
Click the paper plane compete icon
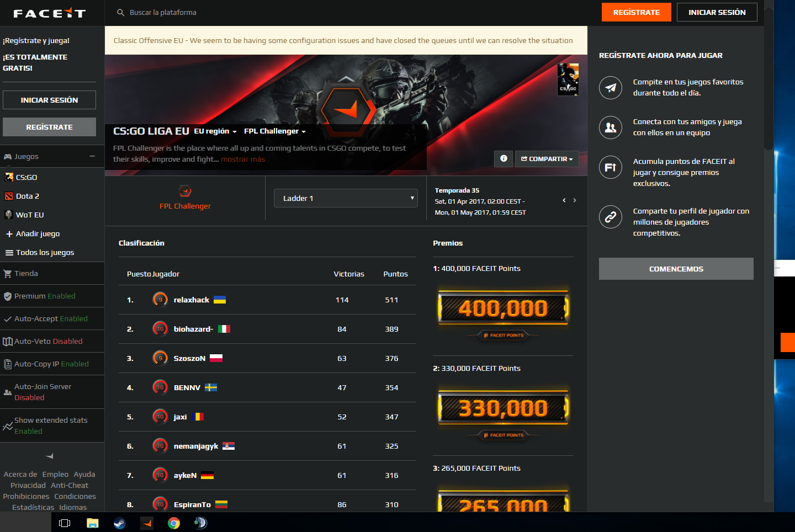coord(611,88)
